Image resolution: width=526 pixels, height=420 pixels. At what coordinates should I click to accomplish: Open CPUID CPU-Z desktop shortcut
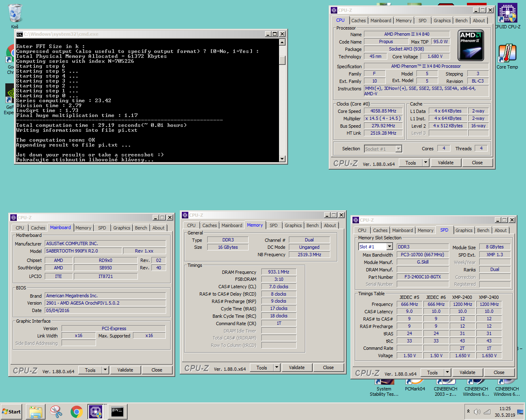tap(508, 16)
